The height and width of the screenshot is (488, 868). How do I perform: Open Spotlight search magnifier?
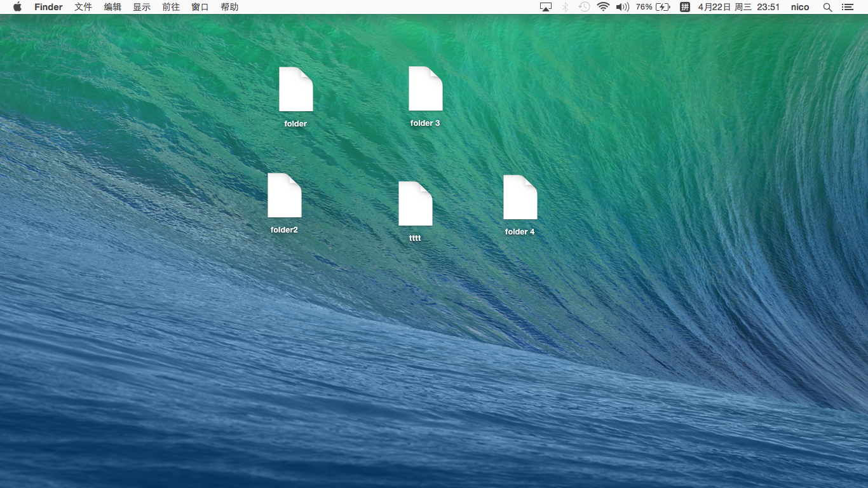[827, 7]
